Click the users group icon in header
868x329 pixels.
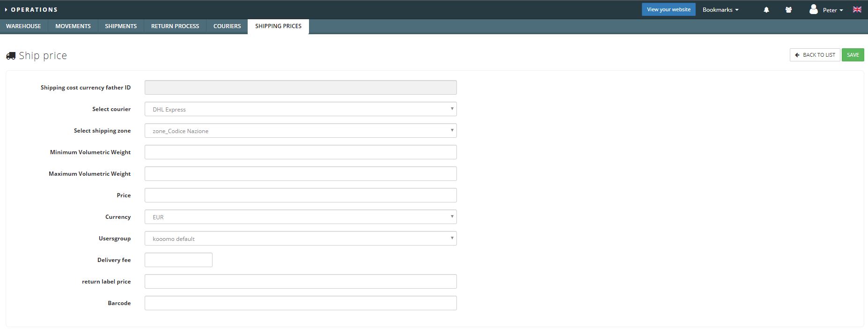tap(788, 10)
